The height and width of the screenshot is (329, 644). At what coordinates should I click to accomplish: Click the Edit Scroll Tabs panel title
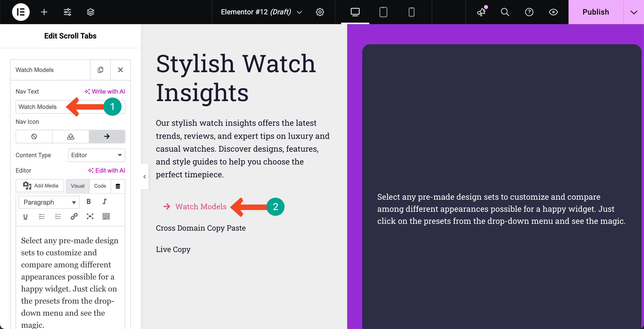70,36
